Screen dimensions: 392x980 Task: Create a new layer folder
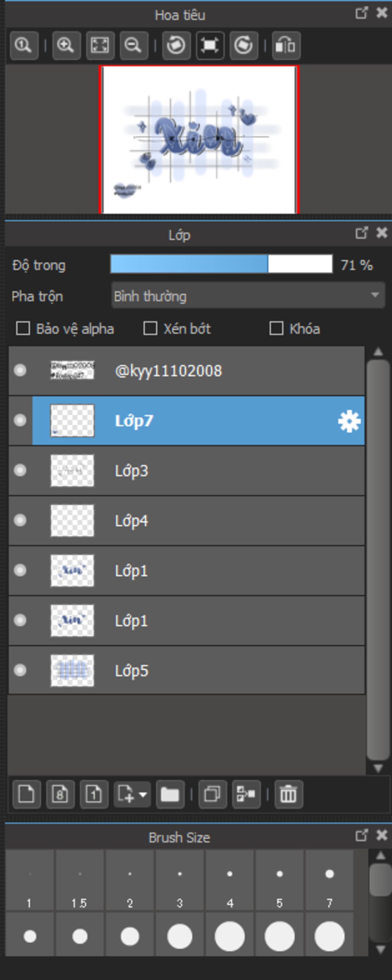click(170, 794)
